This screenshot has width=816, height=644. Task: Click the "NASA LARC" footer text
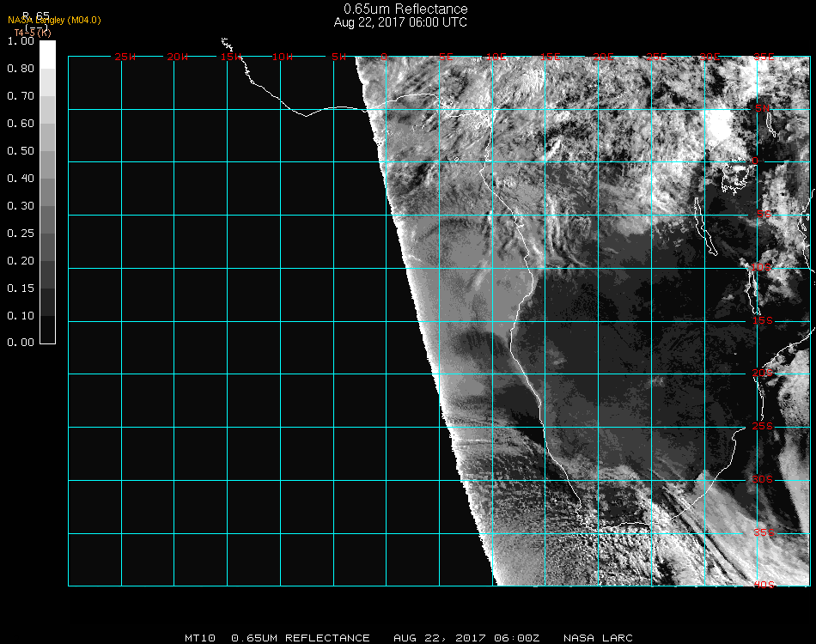click(598, 638)
